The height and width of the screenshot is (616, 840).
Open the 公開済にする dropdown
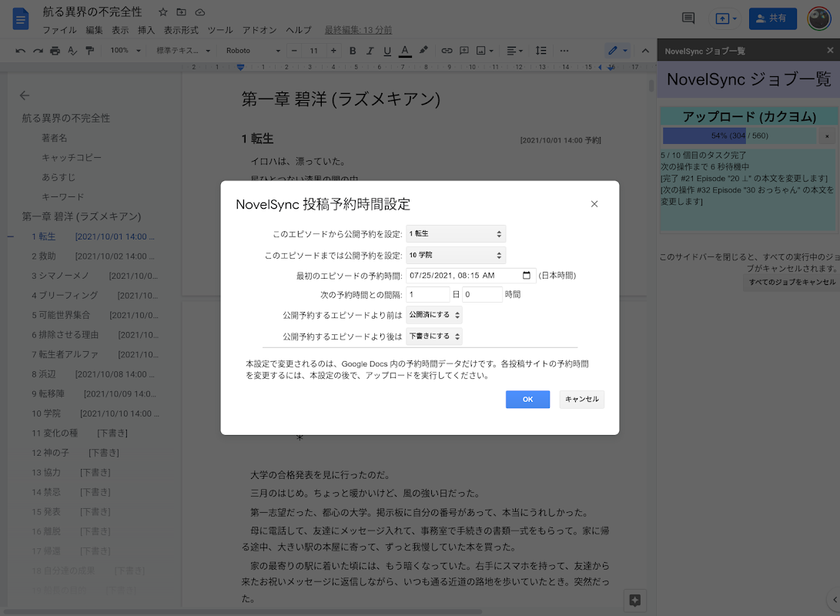[x=434, y=315]
